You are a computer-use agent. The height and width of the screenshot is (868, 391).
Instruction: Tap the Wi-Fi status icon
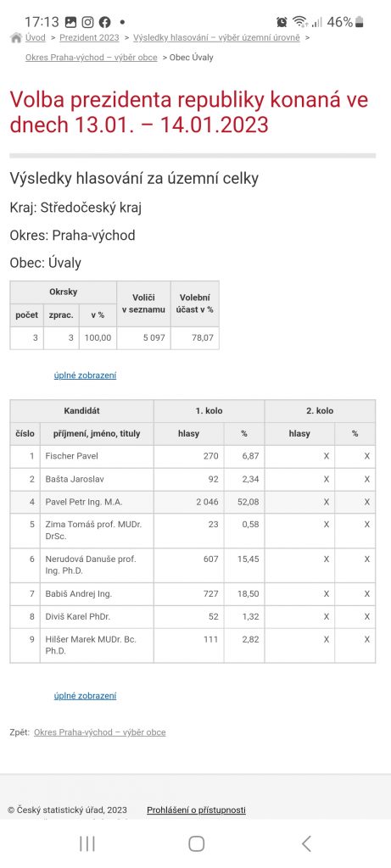[300, 22]
